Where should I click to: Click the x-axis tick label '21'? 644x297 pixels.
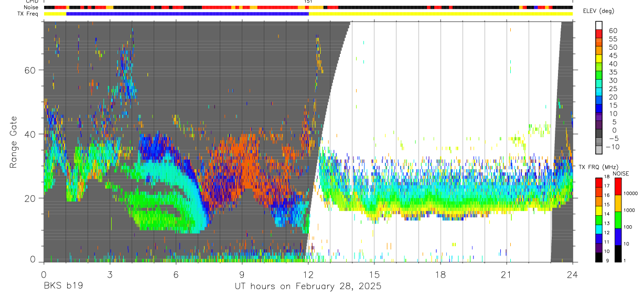[x=507, y=274]
